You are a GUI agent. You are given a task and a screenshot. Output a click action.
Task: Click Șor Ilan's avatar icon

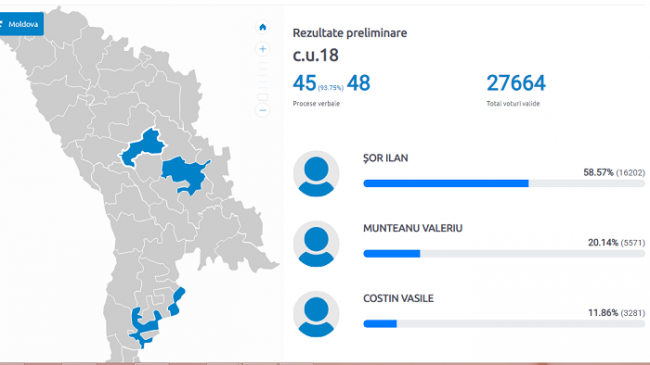[316, 174]
